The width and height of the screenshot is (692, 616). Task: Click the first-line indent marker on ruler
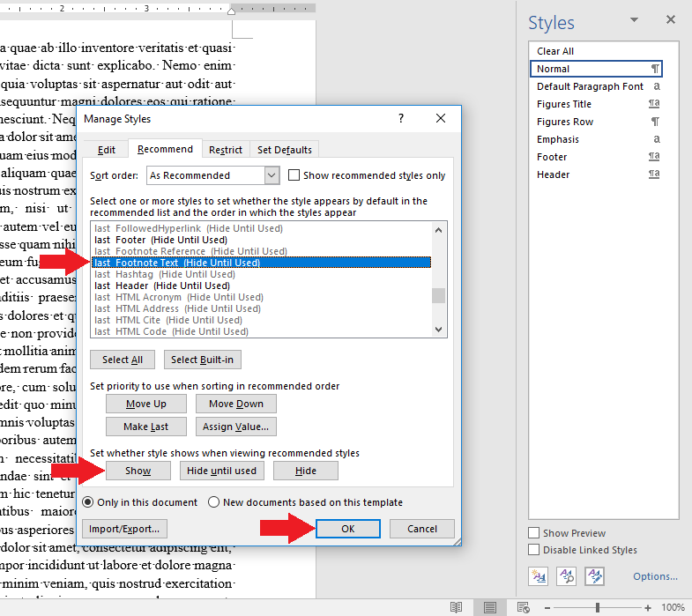coord(231,11)
